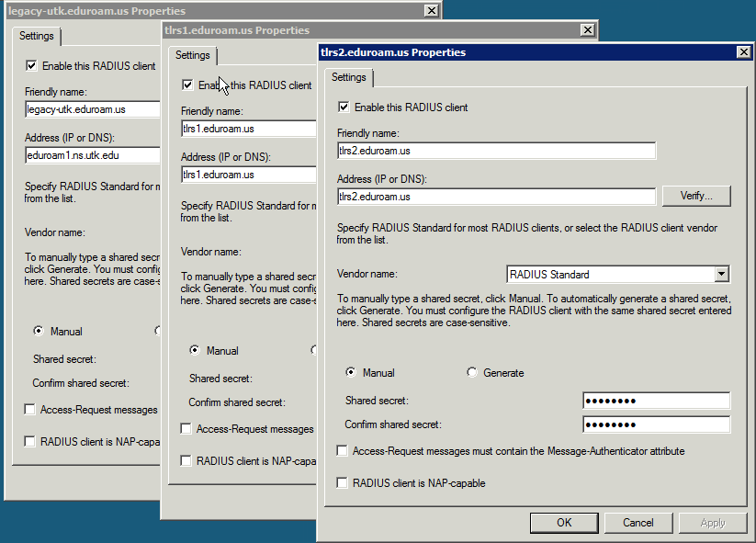Click 'Friendly name:' label in tlrs2 window
The image size is (756, 543).
pyautogui.click(x=368, y=133)
